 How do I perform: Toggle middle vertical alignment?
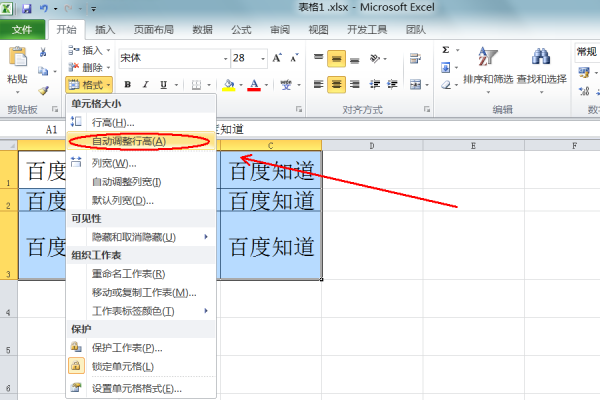coord(336,59)
